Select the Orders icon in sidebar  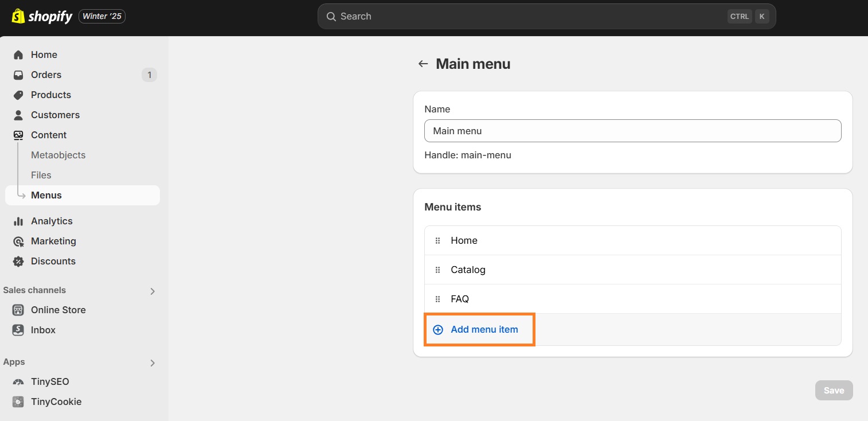tap(19, 75)
